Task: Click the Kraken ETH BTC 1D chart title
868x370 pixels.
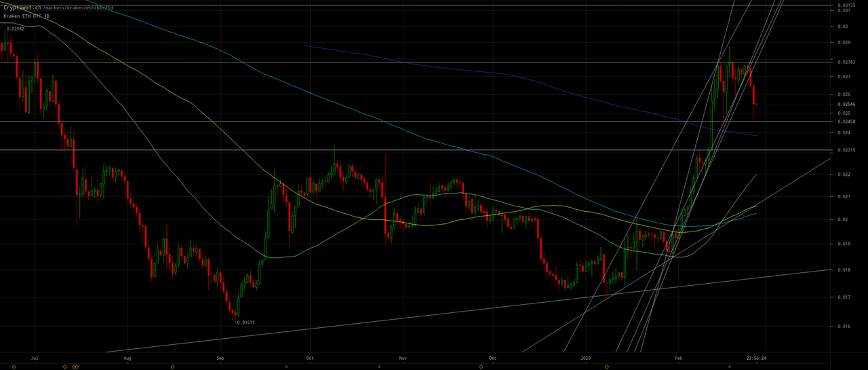Action: (x=26, y=16)
